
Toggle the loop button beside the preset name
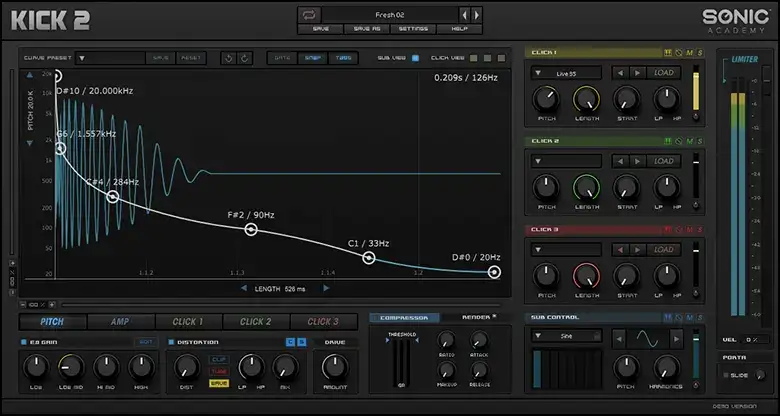(x=309, y=15)
